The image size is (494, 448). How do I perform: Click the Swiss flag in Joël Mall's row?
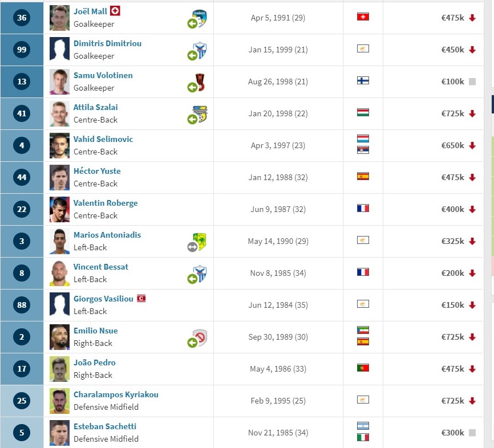[363, 17]
